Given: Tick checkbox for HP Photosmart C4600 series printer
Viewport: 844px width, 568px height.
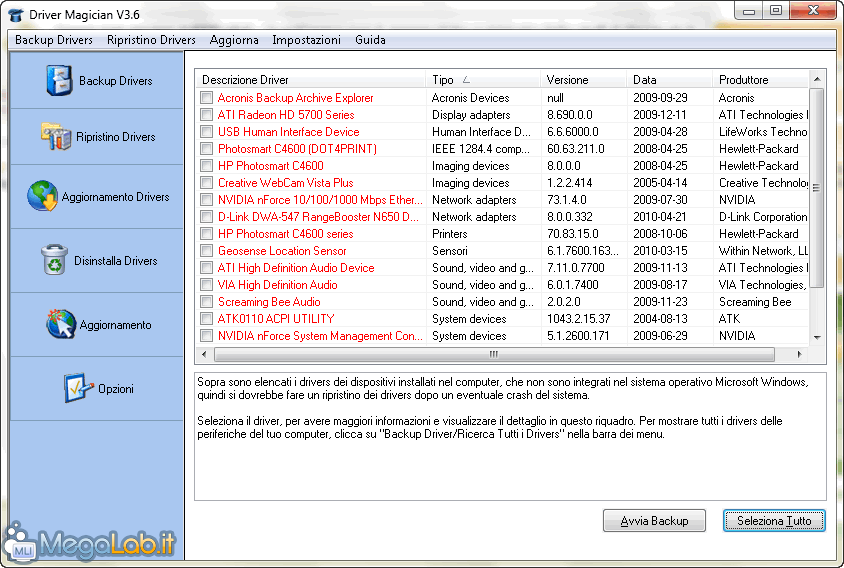Looking at the screenshot, I should [x=206, y=234].
